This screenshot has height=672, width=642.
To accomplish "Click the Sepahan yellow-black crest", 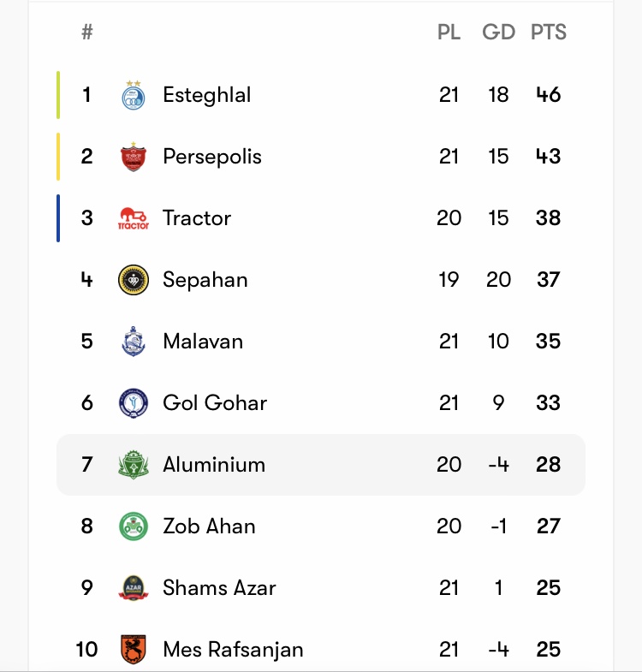I will [134, 280].
